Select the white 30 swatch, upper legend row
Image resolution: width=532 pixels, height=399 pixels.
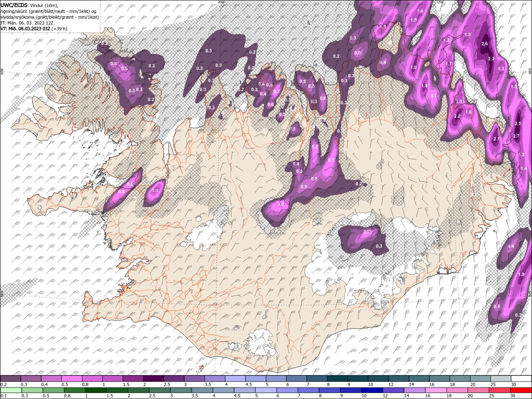(x=521, y=379)
